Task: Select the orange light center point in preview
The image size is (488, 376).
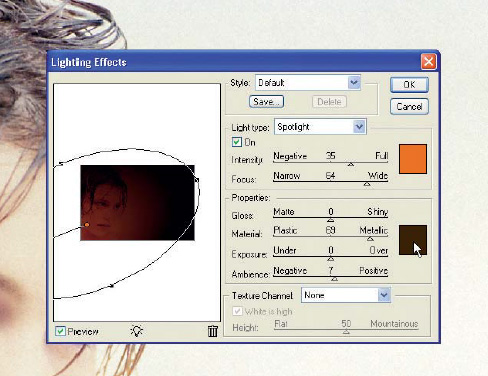Action: click(x=87, y=225)
